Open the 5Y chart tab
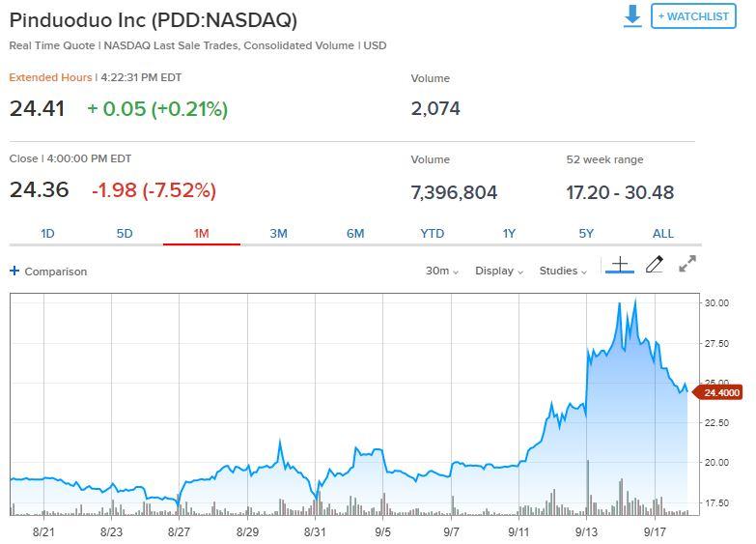Image resolution: width=756 pixels, height=544 pixels. click(586, 234)
